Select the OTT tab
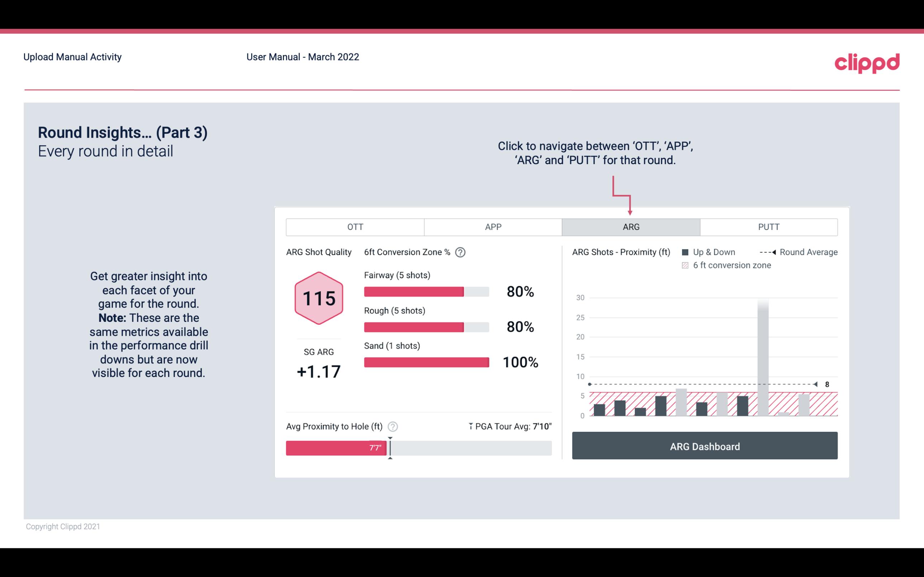The image size is (924, 577). [356, 226]
